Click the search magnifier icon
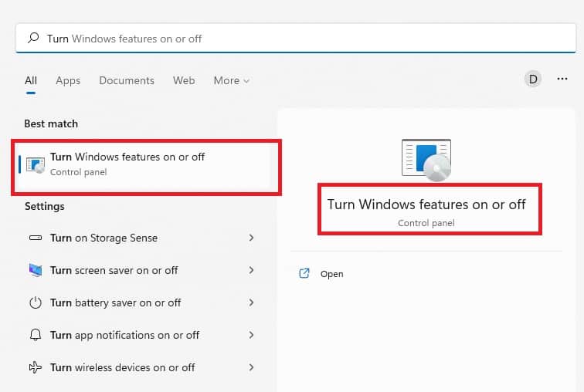584x392 pixels. pyautogui.click(x=33, y=38)
